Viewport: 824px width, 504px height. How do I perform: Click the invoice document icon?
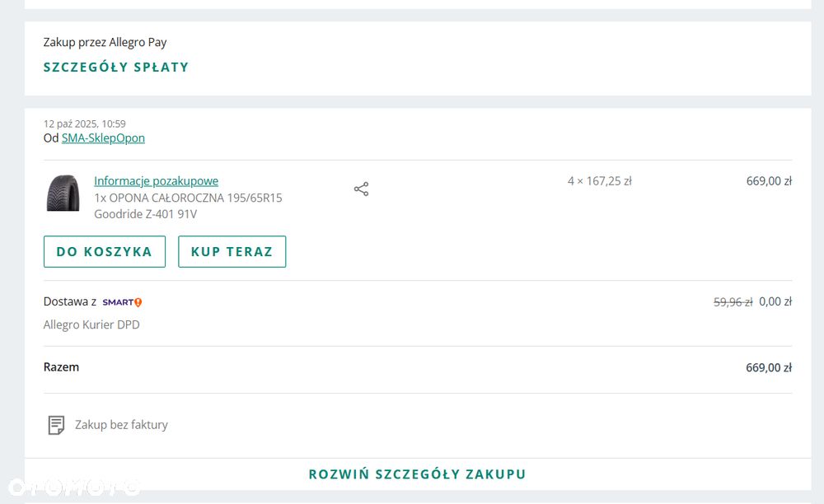click(56, 425)
